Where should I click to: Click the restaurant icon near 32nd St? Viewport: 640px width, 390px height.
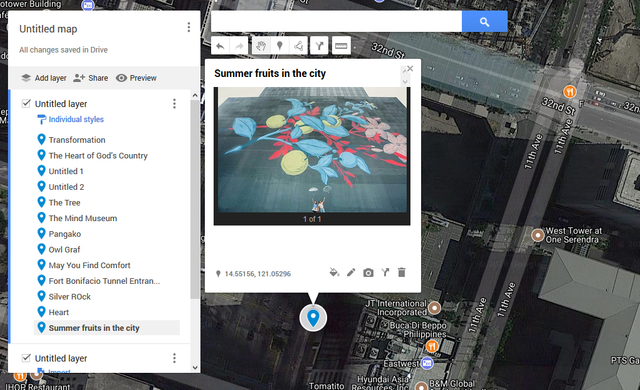click(570, 91)
